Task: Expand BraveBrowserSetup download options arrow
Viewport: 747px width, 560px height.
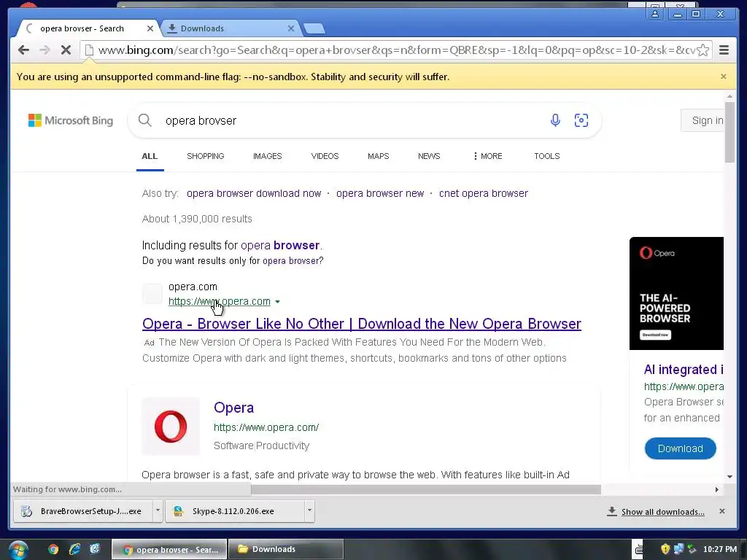Action: pyautogui.click(x=158, y=510)
